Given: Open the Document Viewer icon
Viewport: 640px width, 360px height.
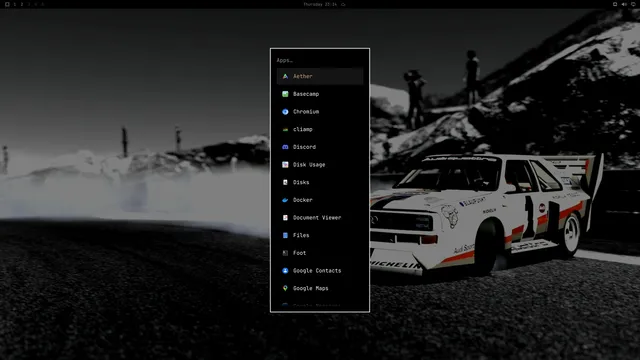Looking at the screenshot, I should pyautogui.click(x=285, y=218).
